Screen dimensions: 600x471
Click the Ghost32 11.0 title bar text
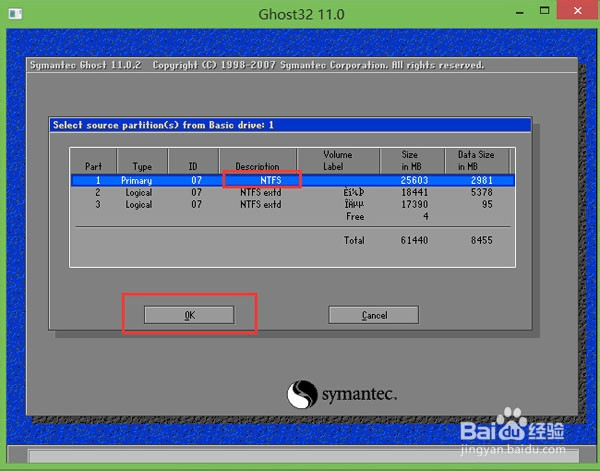pyautogui.click(x=301, y=15)
